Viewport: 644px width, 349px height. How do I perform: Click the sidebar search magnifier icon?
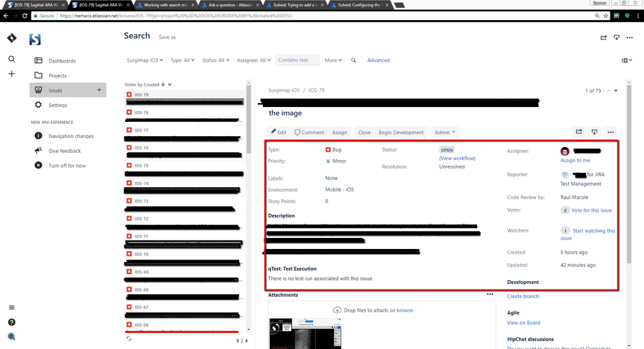(12, 59)
